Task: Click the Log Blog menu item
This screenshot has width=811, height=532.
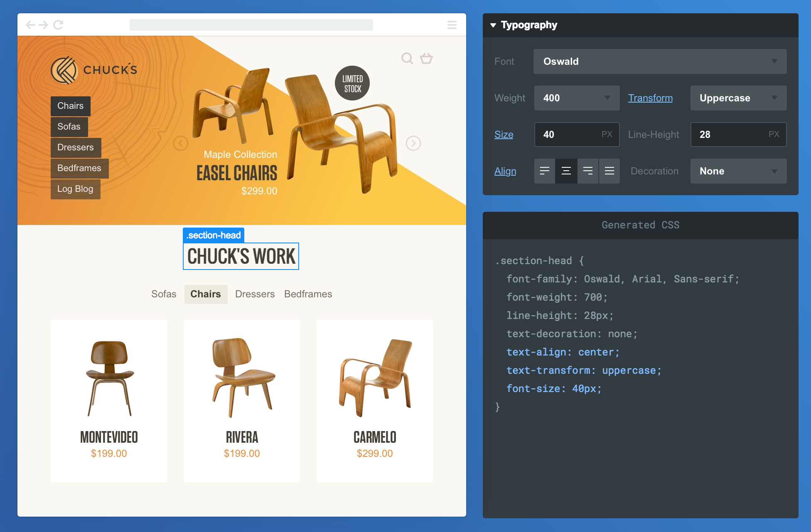Action: pos(76,189)
